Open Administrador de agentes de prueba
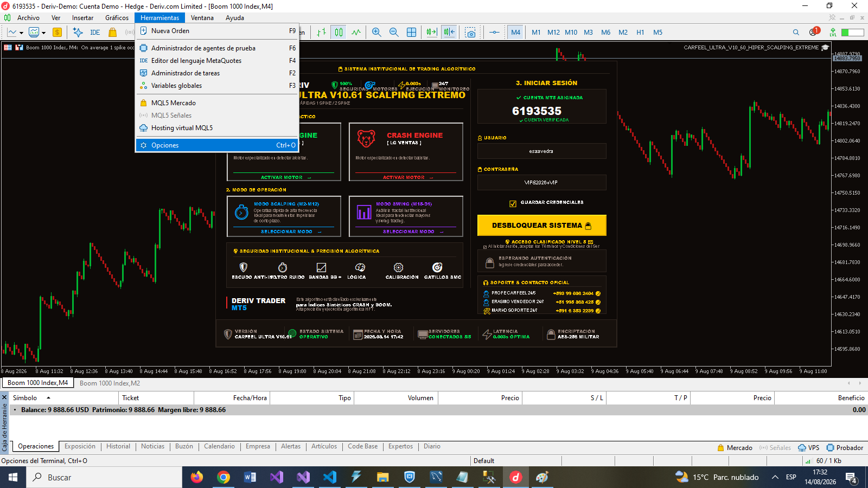The height and width of the screenshot is (488, 868). (x=218, y=48)
